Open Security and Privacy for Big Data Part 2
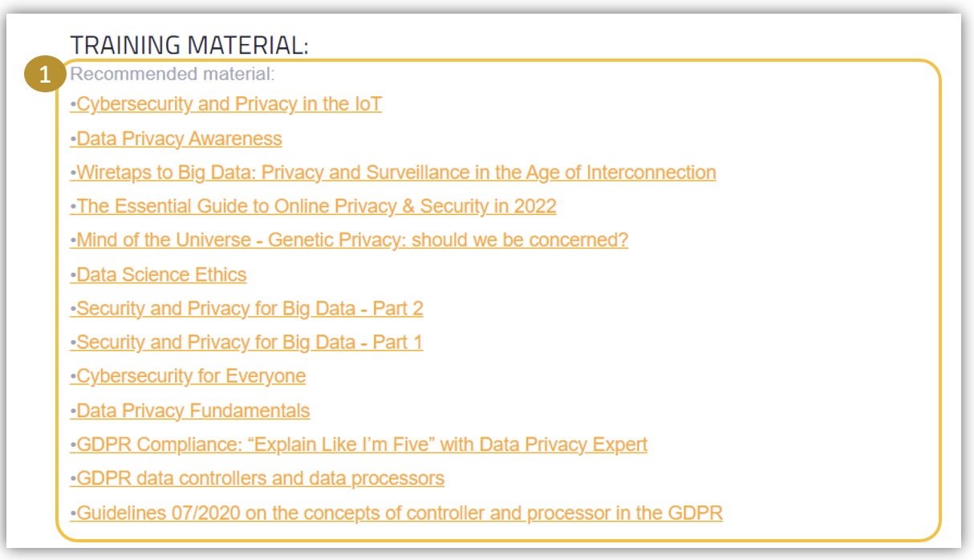 [250, 308]
